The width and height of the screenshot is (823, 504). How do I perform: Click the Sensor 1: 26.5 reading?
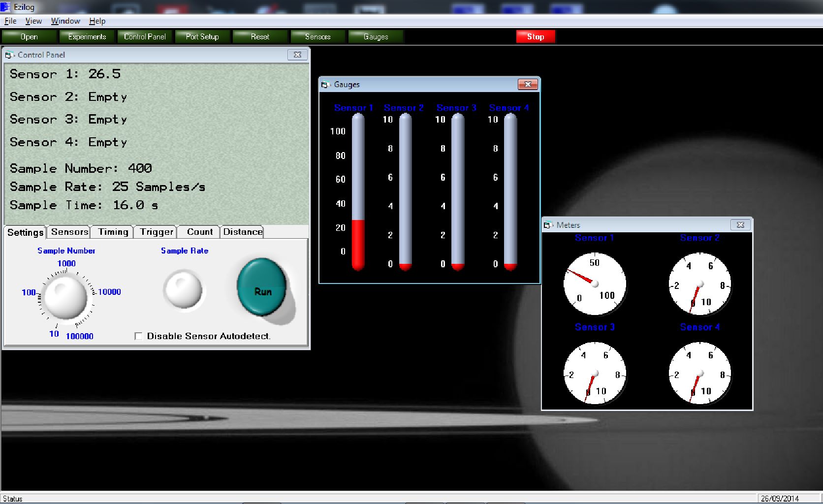pos(65,74)
